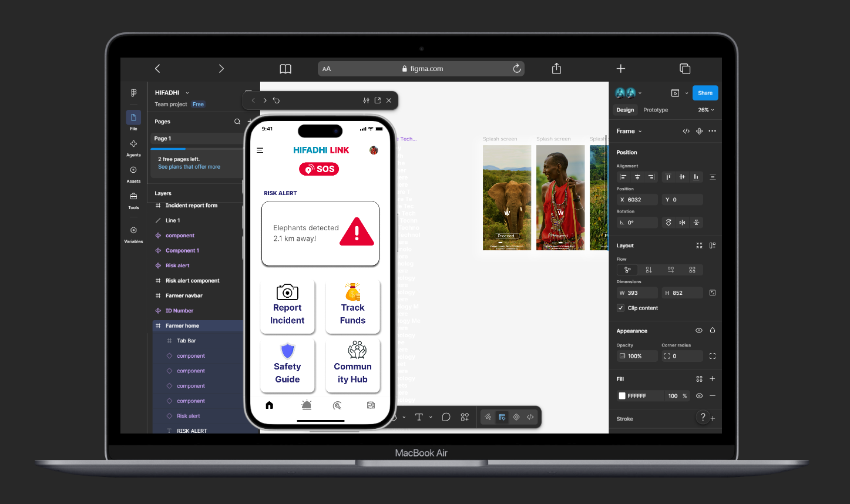Search pages with the magnifier icon
Screen dimensions: 850x504
click(237, 122)
